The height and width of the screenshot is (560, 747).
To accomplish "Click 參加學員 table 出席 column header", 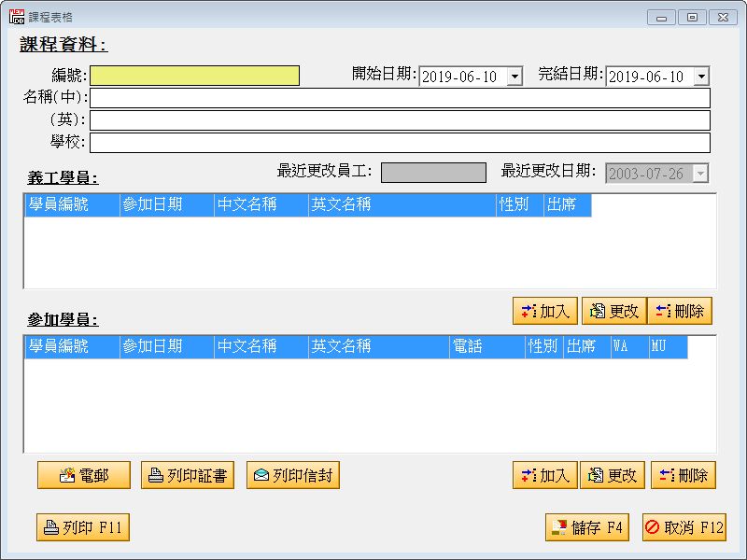I will pyautogui.click(x=587, y=346).
